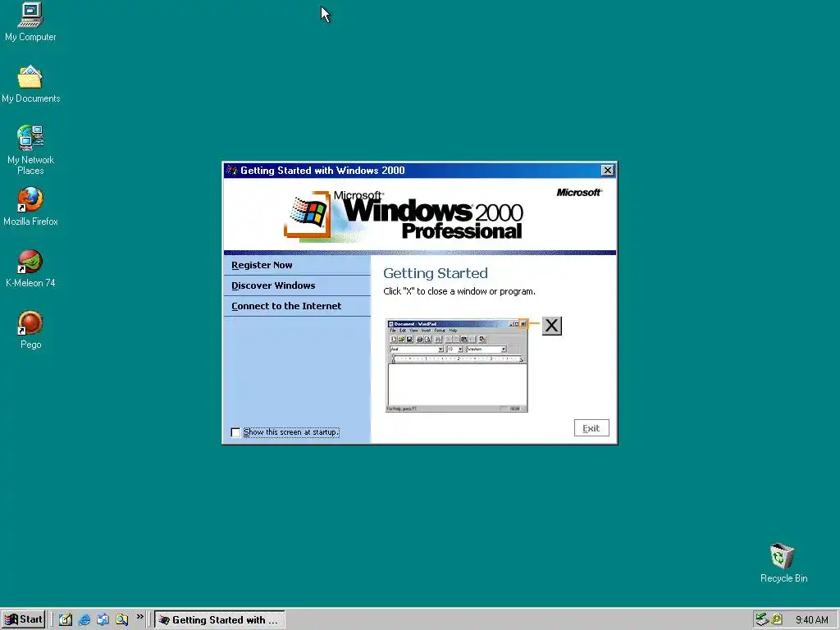This screenshot has height=630, width=840.
Task: Toggle Show this screen at startup checkbox
Action: [x=235, y=432]
